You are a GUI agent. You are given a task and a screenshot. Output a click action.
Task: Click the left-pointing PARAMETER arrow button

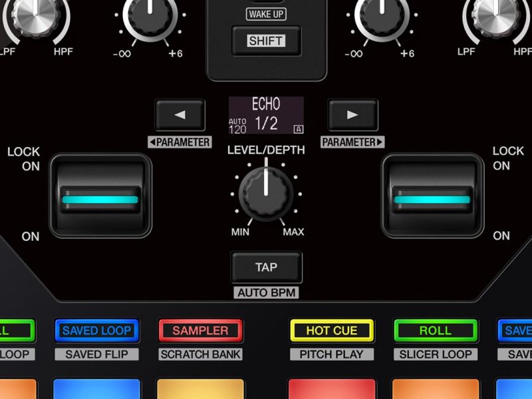(180, 114)
